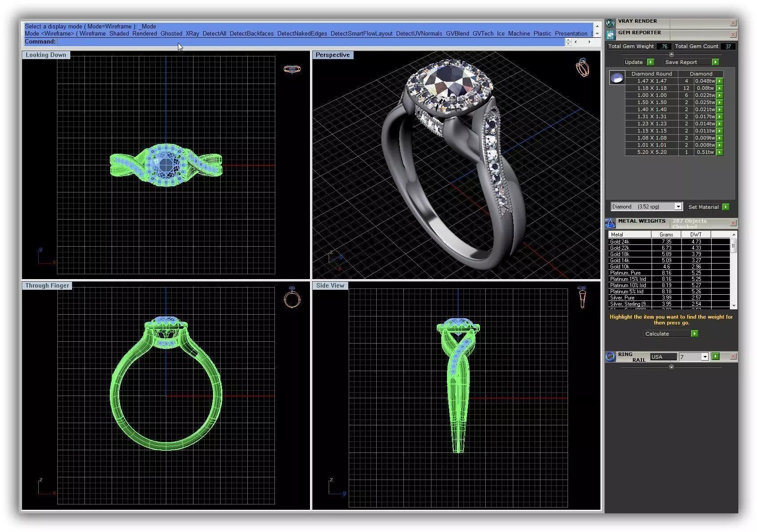The height and width of the screenshot is (532, 757).
Task: Choose Ghosted display mode option
Action: [x=171, y=34]
